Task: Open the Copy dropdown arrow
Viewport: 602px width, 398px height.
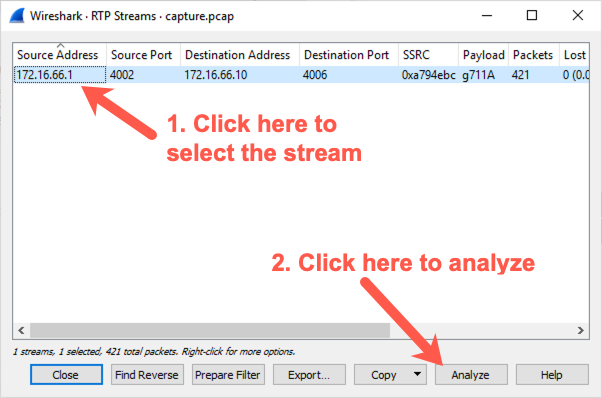Action: pos(417,374)
